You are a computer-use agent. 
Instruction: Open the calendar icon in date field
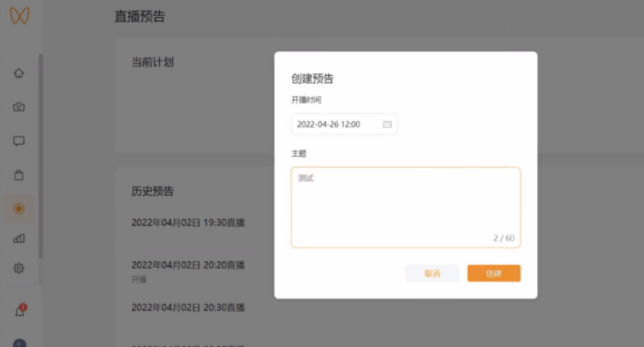click(x=387, y=124)
